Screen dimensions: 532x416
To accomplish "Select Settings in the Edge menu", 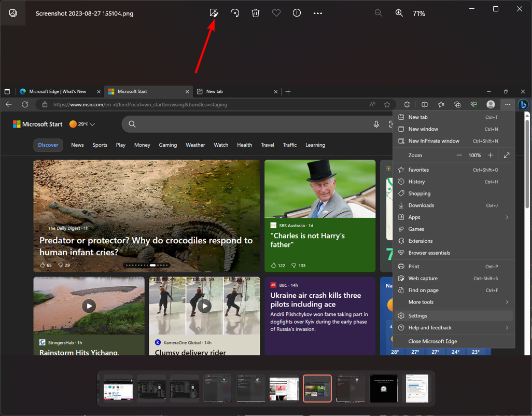I will coord(417,316).
